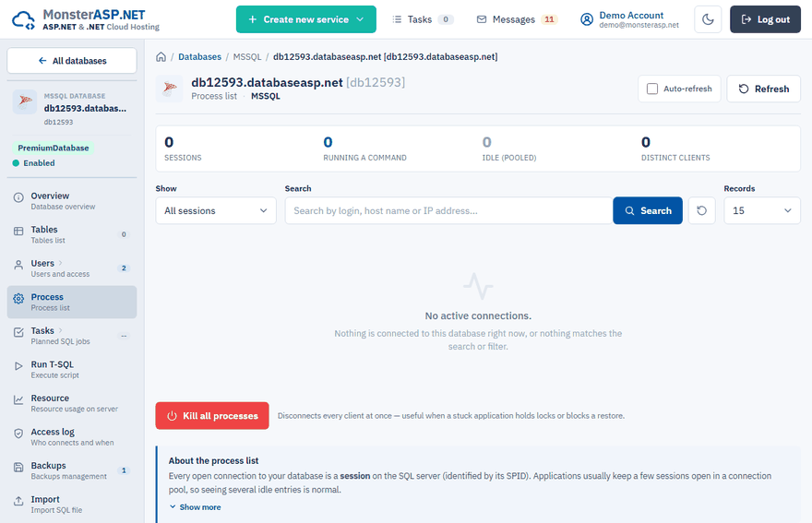Screen dimensions: 812x523
Task: Click the Refresh button
Action: pyautogui.click(x=763, y=89)
